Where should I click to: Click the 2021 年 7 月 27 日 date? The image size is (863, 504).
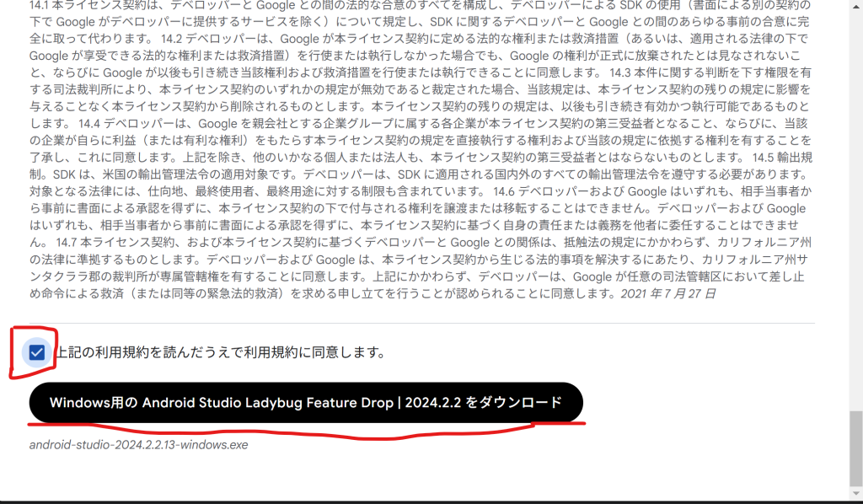(667, 293)
